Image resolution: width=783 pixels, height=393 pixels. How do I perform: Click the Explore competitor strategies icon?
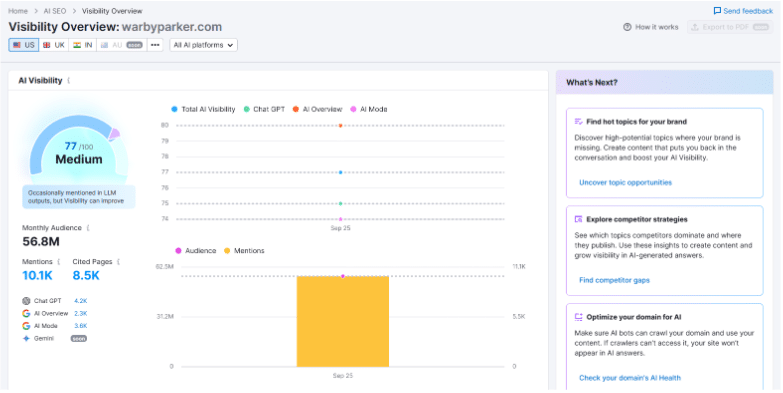[x=579, y=219]
